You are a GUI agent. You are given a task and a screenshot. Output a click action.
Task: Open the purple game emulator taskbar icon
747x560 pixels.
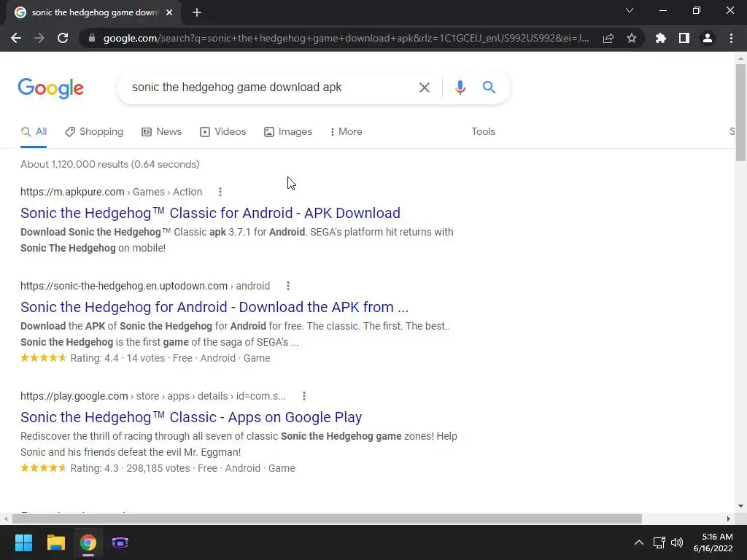pyautogui.click(x=120, y=542)
